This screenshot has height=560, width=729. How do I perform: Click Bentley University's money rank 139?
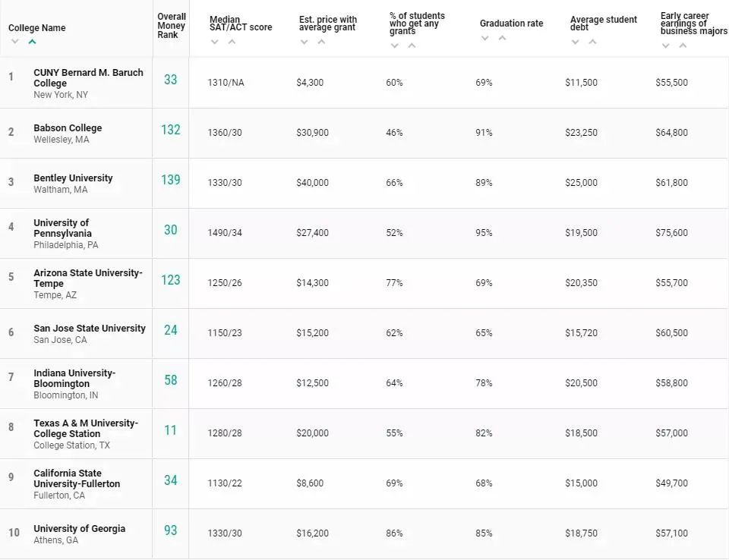[171, 180]
